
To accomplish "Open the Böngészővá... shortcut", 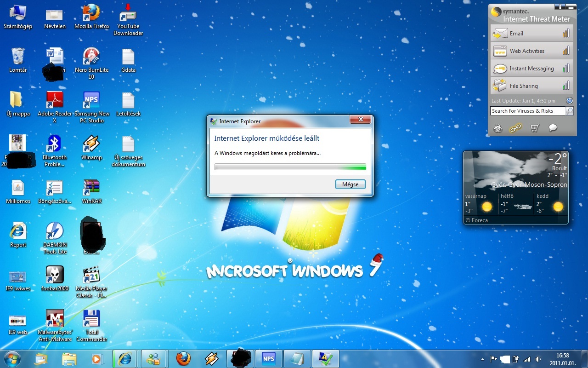I will click(55, 192).
